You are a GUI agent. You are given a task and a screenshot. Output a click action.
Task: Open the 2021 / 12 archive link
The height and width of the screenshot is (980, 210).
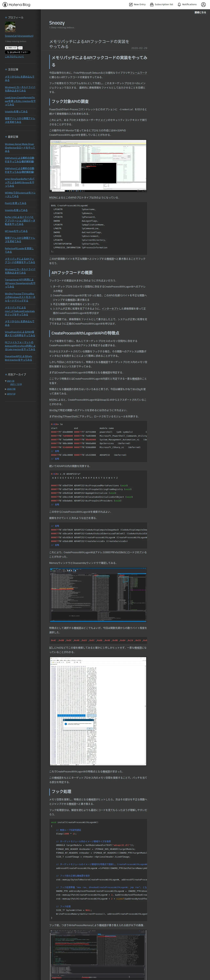[16, 384]
